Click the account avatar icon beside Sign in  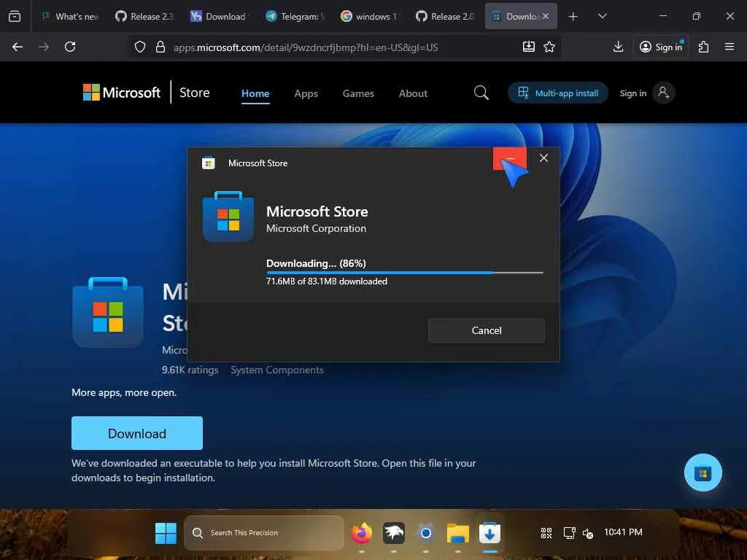click(x=663, y=93)
